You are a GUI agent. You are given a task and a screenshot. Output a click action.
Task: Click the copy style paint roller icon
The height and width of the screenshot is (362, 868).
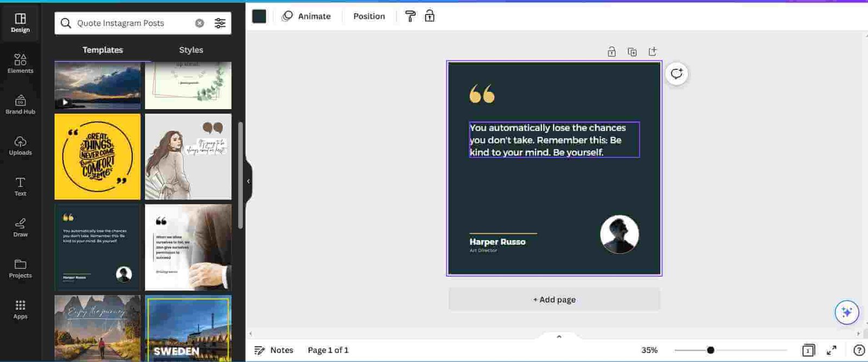pyautogui.click(x=410, y=16)
